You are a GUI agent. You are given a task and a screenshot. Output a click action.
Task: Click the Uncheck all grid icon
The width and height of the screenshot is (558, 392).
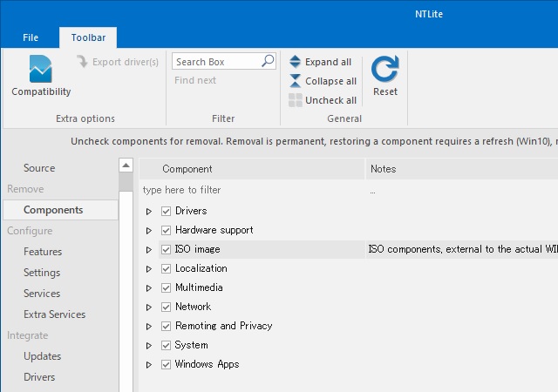click(295, 100)
